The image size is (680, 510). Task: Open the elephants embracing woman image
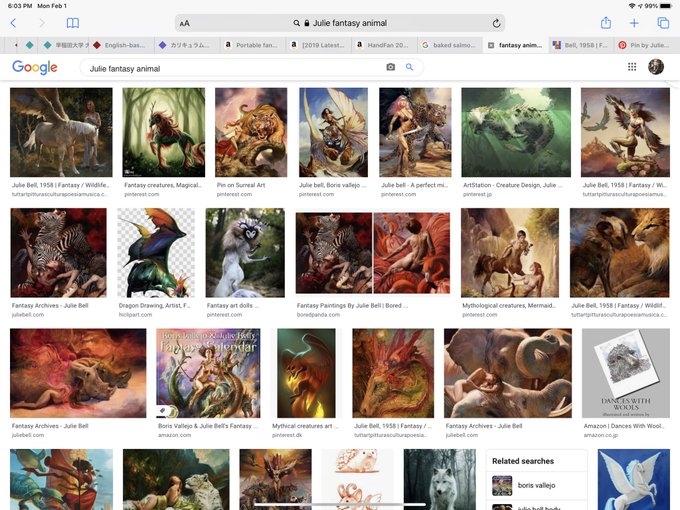coord(508,373)
